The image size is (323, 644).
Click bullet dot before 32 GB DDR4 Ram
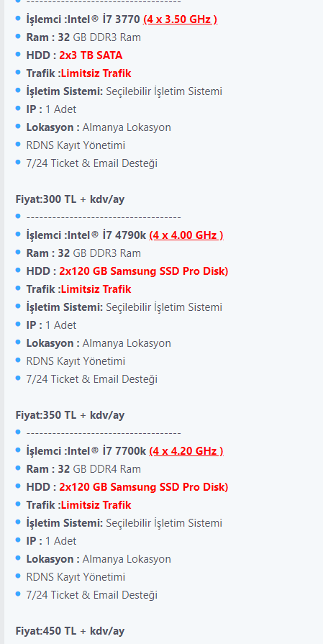point(18,468)
